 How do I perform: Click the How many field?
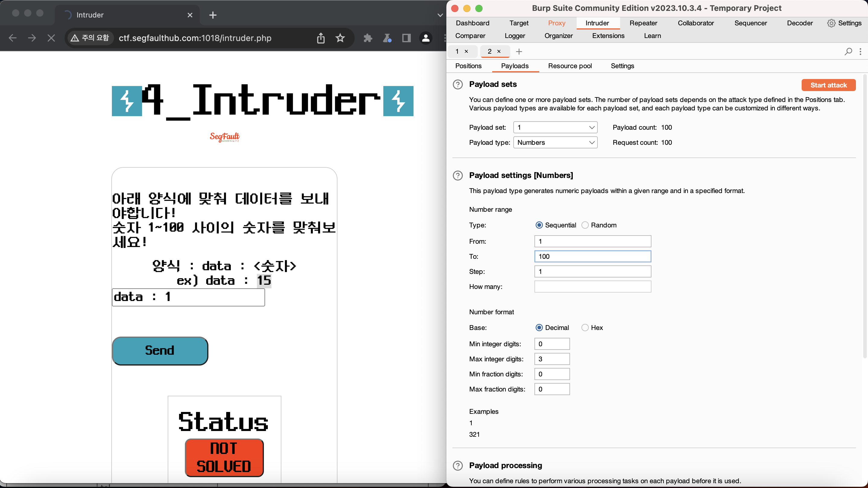point(593,287)
